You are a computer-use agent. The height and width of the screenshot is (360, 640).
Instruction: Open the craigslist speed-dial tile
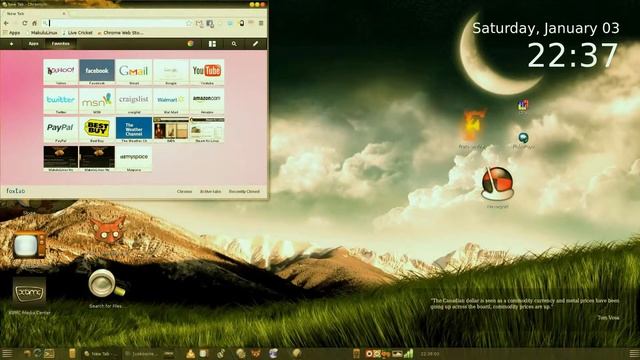click(133, 101)
